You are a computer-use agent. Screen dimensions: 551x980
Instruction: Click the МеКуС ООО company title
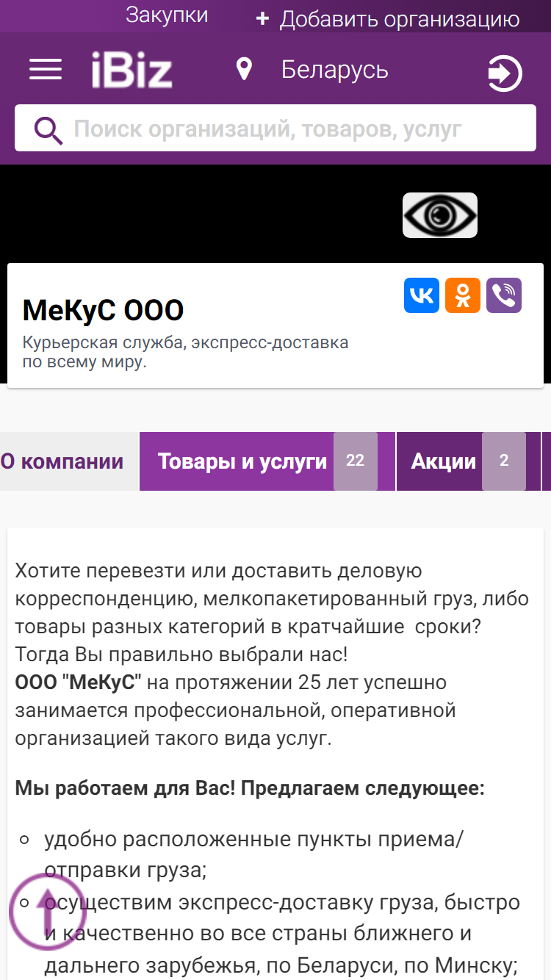click(x=103, y=310)
